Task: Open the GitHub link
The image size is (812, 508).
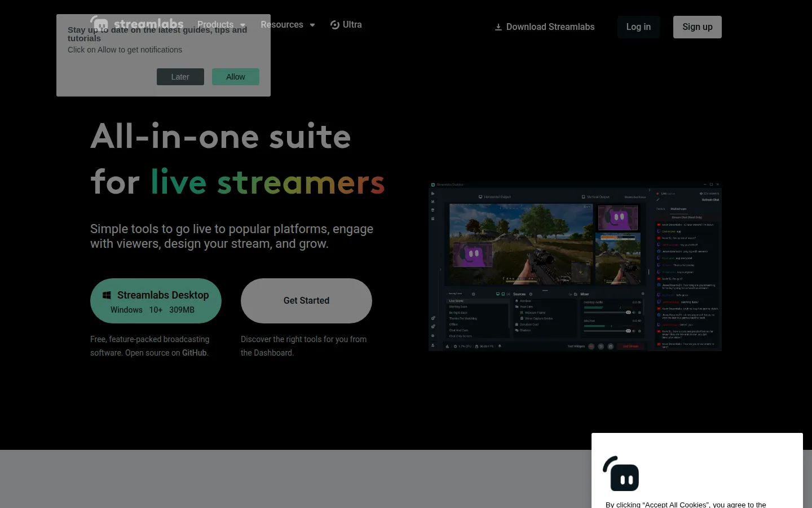Action: (x=194, y=353)
